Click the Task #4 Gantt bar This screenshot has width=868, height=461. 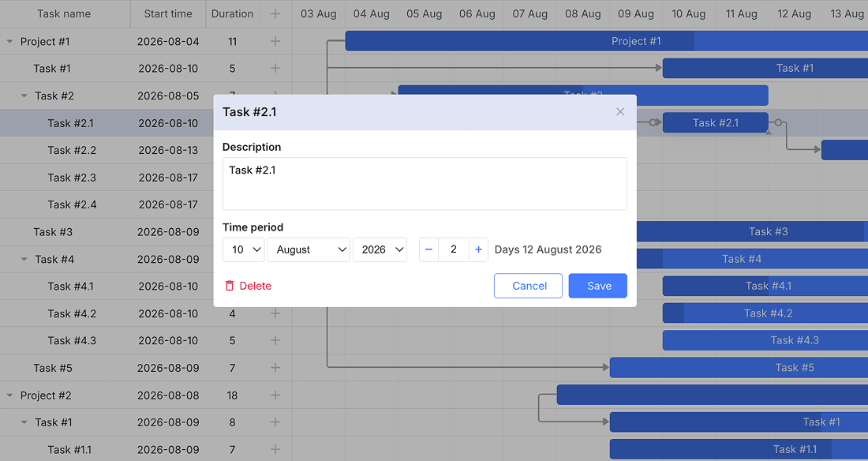(x=752, y=259)
